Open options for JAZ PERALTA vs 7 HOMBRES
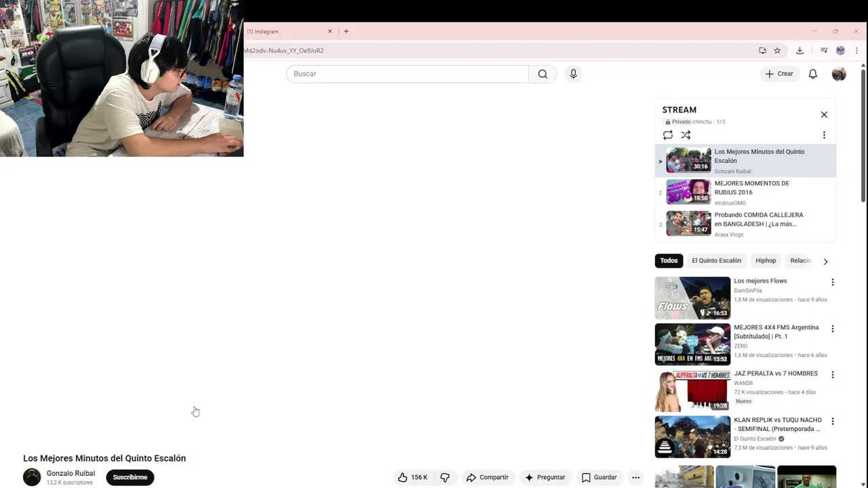The height and width of the screenshot is (488, 868). [x=833, y=375]
